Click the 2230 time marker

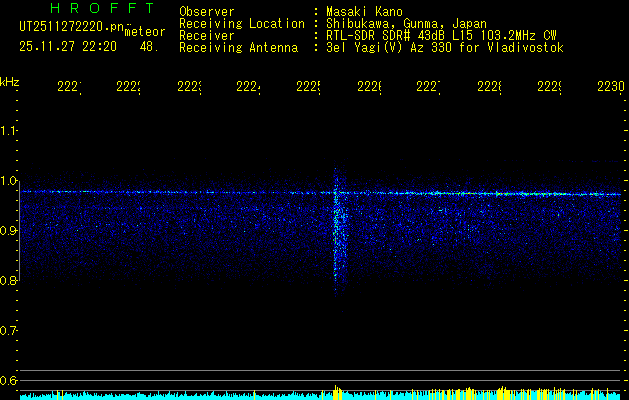611,87
